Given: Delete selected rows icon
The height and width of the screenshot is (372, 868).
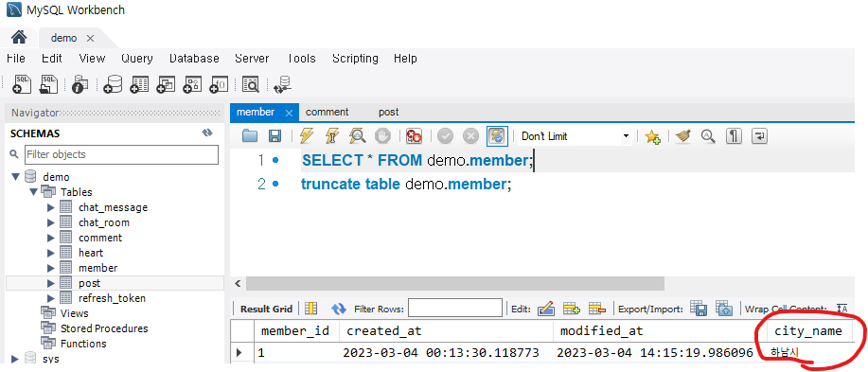Looking at the screenshot, I should (x=596, y=309).
